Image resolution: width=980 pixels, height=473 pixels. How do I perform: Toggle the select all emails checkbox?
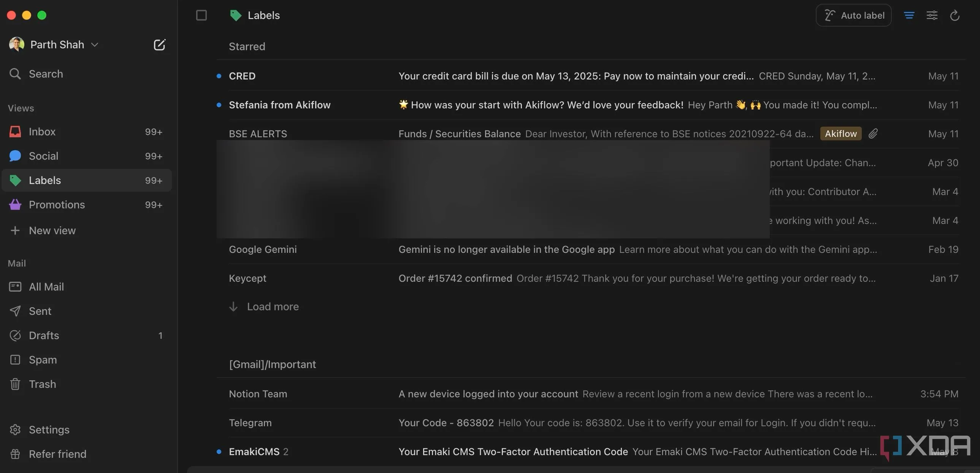(x=201, y=15)
